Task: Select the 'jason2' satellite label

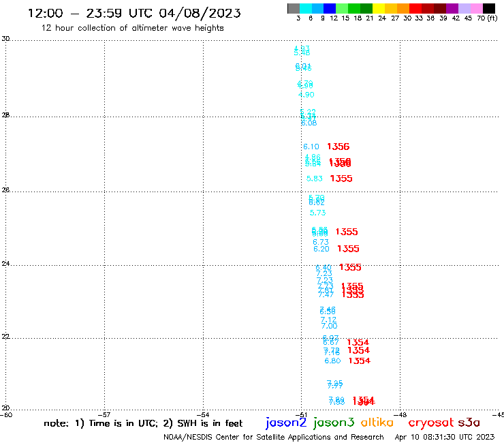Action: coord(286,423)
